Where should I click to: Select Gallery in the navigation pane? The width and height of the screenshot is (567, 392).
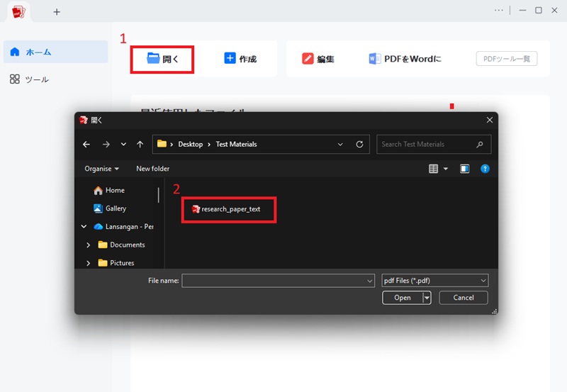pos(110,208)
